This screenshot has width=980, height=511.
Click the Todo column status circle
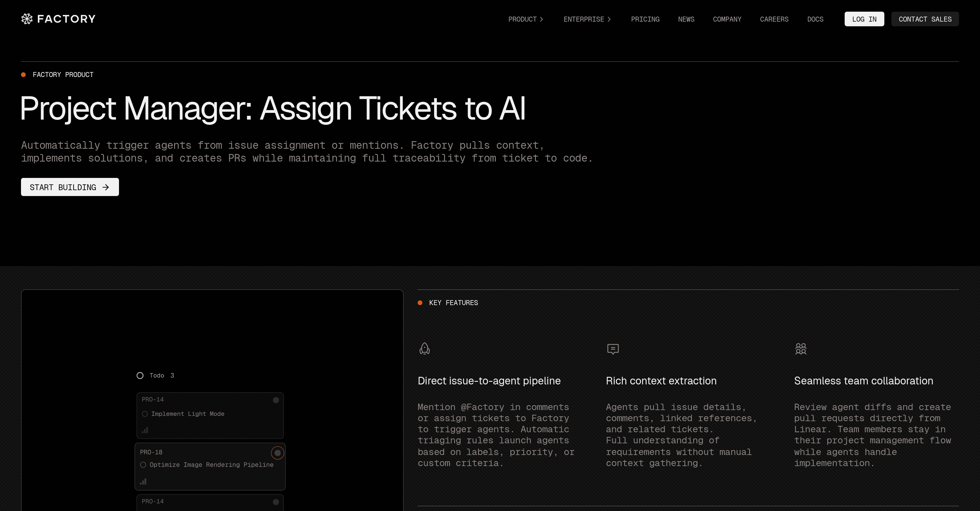(x=140, y=376)
